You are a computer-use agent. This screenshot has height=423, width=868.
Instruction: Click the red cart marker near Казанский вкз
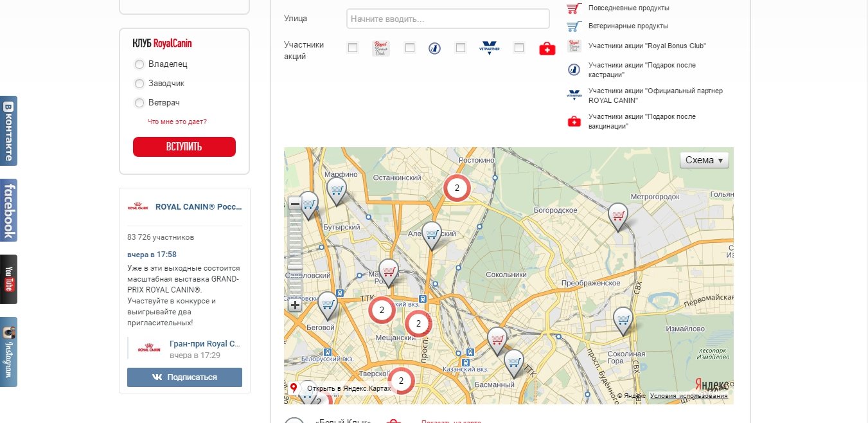(497, 340)
